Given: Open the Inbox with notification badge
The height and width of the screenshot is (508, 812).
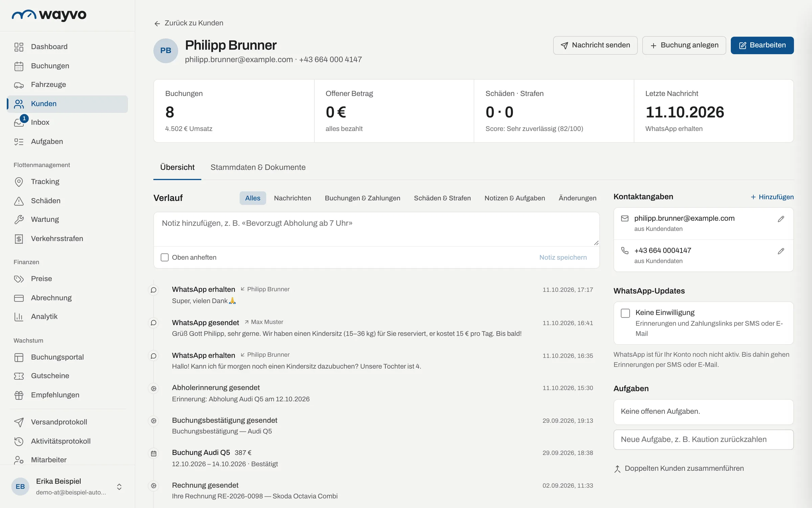Looking at the screenshot, I should tap(67, 122).
